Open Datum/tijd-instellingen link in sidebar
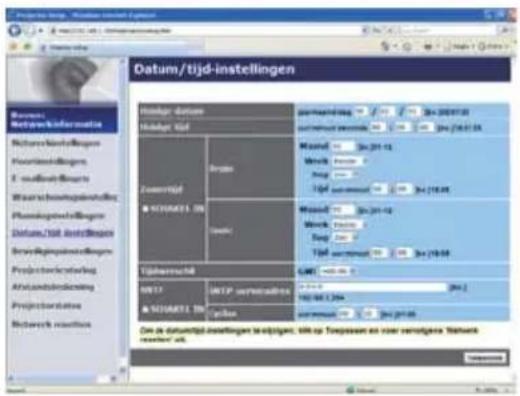 [63, 233]
